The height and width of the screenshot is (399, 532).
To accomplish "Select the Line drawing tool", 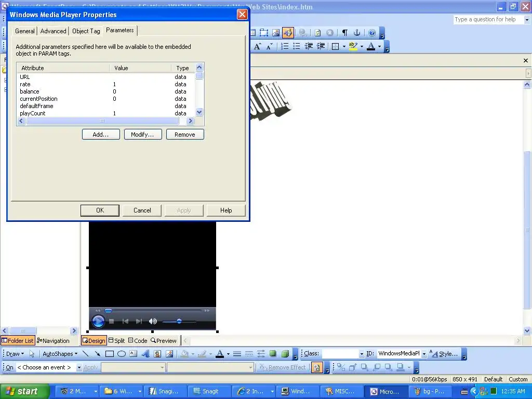I will 86,353.
